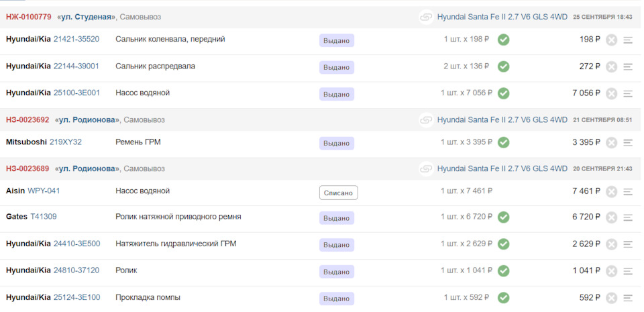
Task: Click the link icon beside order НЖ-0100779 vehicle
Action: pyautogui.click(x=426, y=17)
